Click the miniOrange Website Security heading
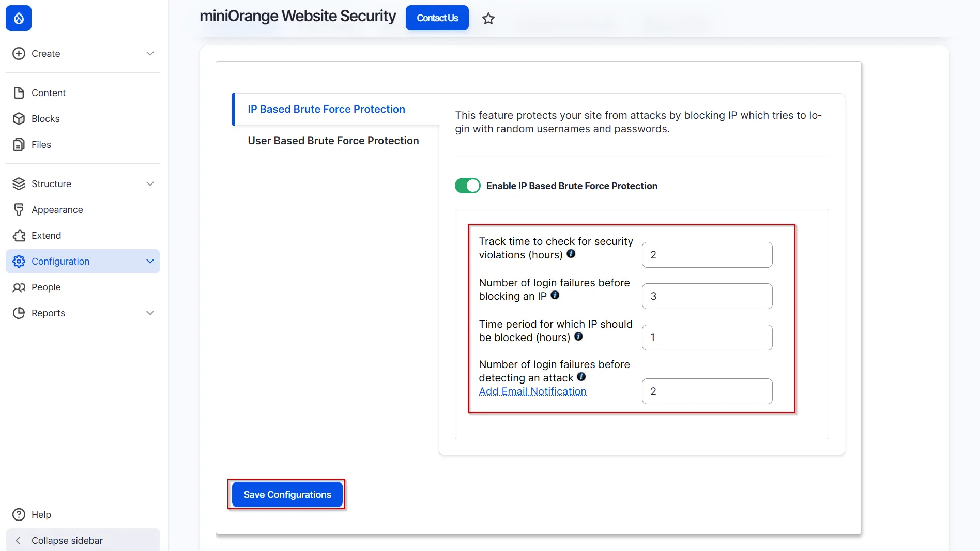 tap(298, 17)
